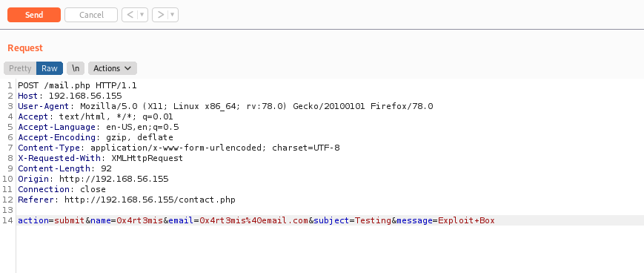Click the orange Send button
The width and height of the screenshot is (644, 273).
(34, 15)
